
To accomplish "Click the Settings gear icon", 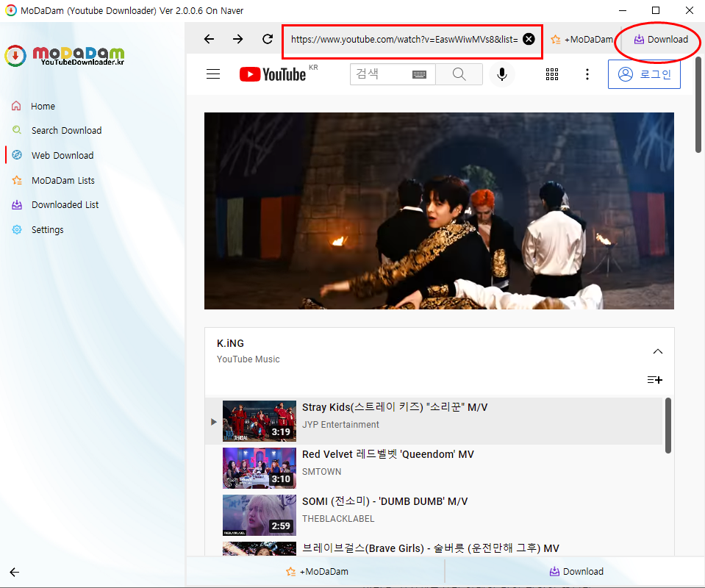I will [17, 230].
